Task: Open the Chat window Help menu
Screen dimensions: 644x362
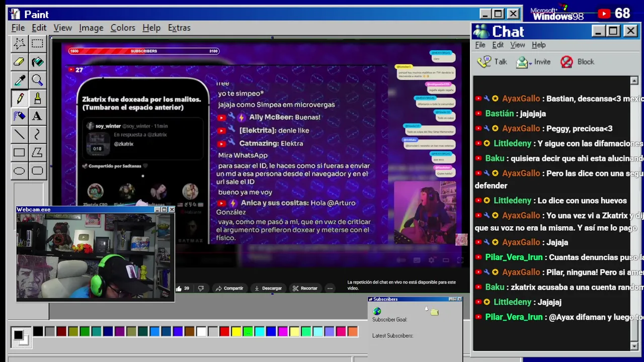Action: (538, 45)
